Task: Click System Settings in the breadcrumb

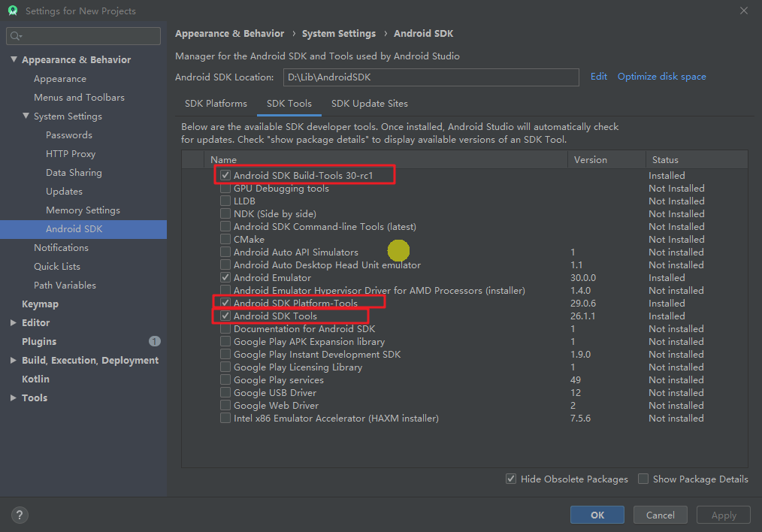Action: coord(339,34)
